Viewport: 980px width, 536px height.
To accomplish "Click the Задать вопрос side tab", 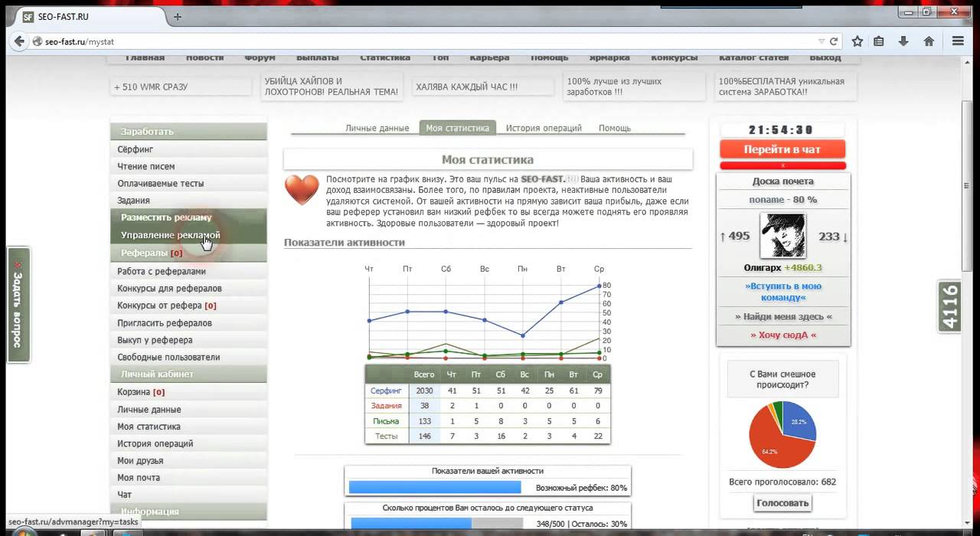I will pyautogui.click(x=18, y=305).
